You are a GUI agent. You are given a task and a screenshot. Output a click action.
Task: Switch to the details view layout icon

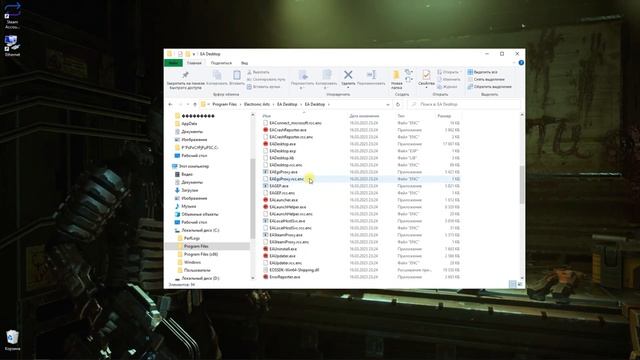(x=513, y=284)
